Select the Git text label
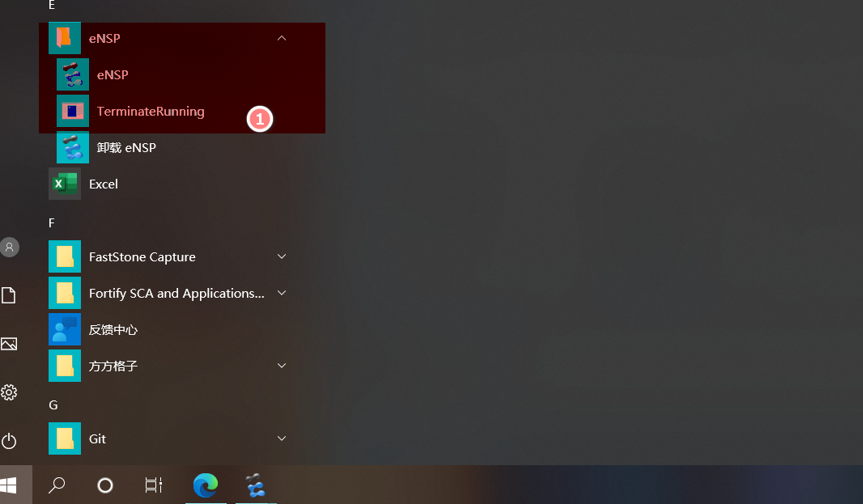 [97, 438]
